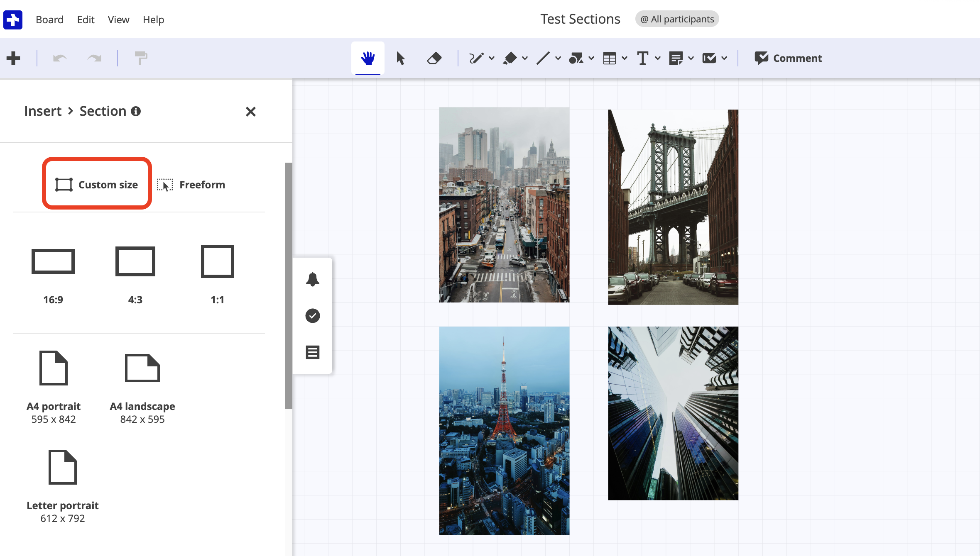This screenshot has width=980, height=556.
Task: Click the checkmark tasks icon
Action: (312, 316)
